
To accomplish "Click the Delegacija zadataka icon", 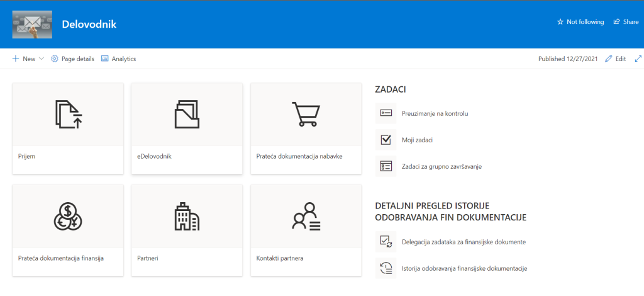I will (385, 241).
